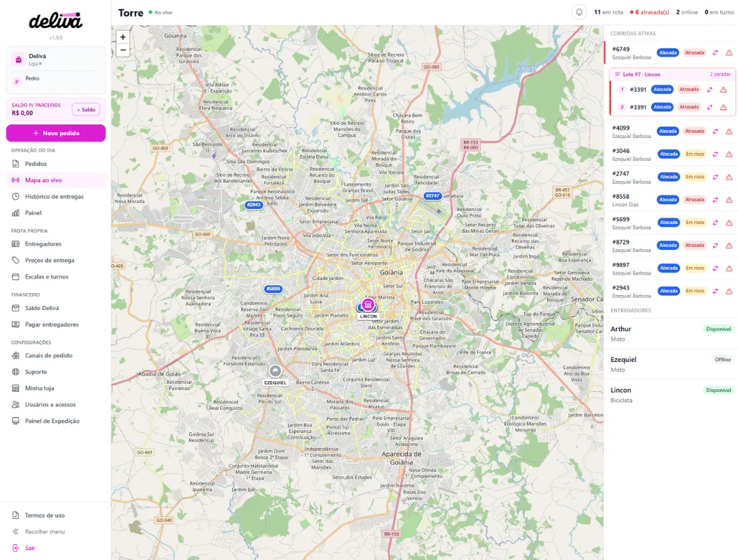Open Mapa ao vivo in the sidebar
The image size is (738, 560).
click(x=55, y=180)
